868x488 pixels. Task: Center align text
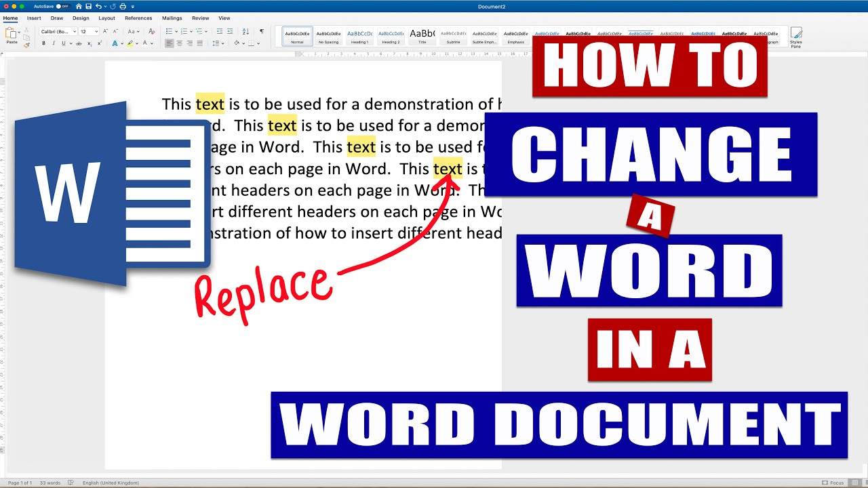point(180,43)
